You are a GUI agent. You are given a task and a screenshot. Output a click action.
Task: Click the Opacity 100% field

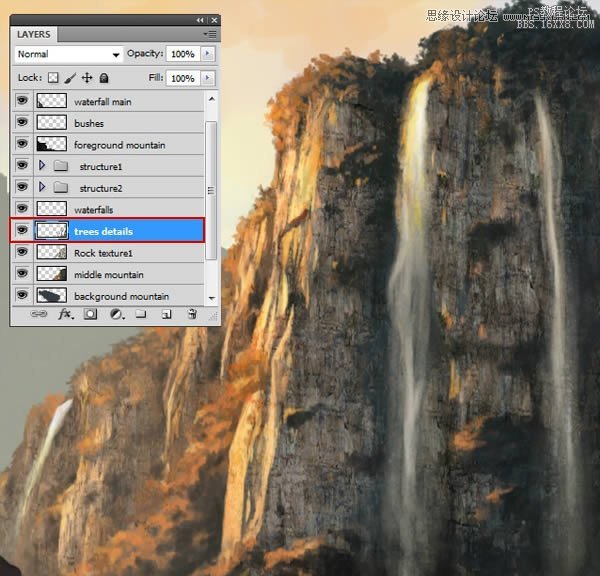coord(183,54)
